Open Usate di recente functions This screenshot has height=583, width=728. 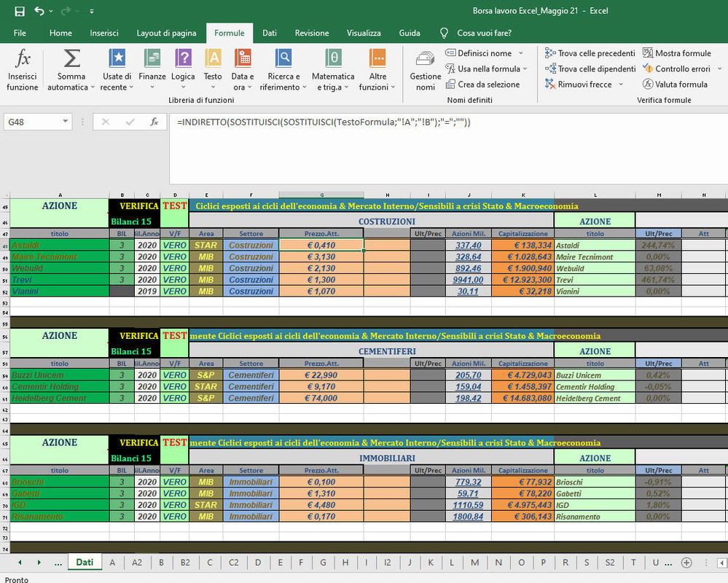(x=117, y=70)
